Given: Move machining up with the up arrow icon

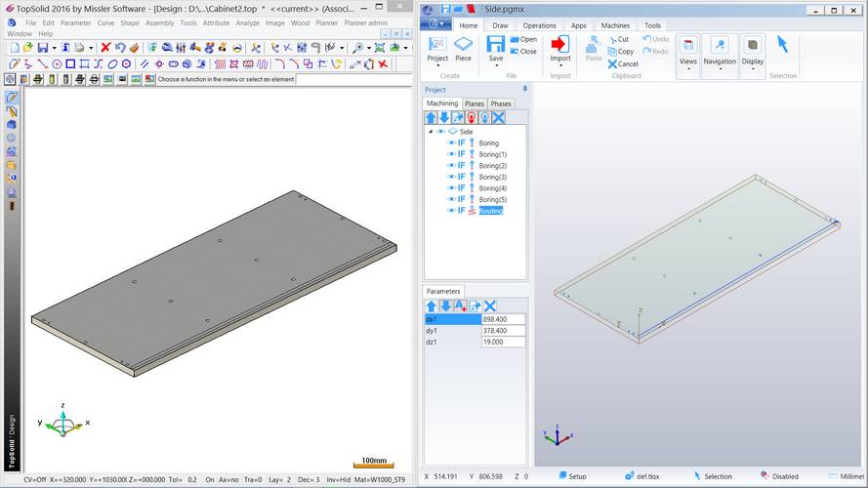Looking at the screenshot, I should point(431,117).
